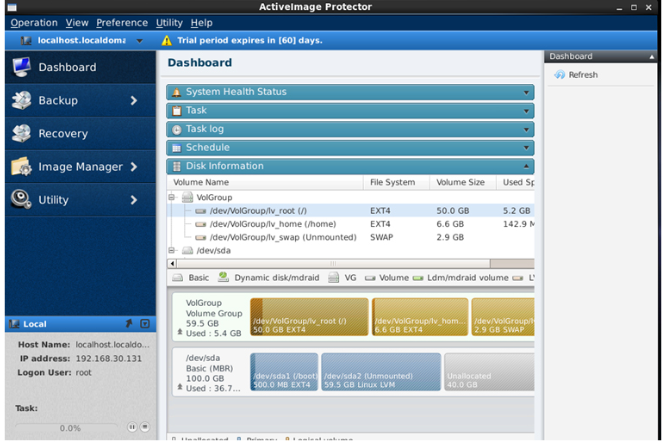
Task: Click the VG legend icon
Action: (334, 278)
